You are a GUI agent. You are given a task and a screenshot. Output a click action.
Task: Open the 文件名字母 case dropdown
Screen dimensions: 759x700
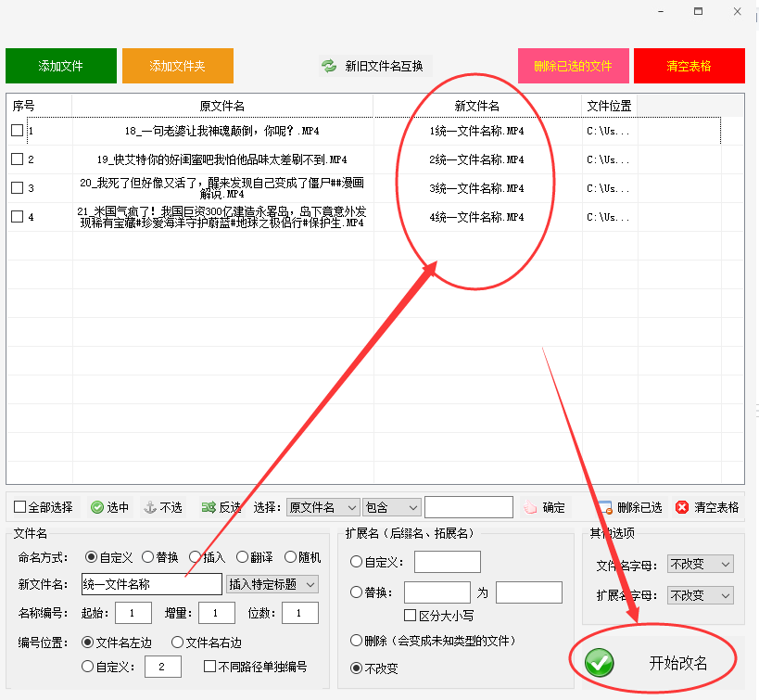pyautogui.click(x=700, y=565)
